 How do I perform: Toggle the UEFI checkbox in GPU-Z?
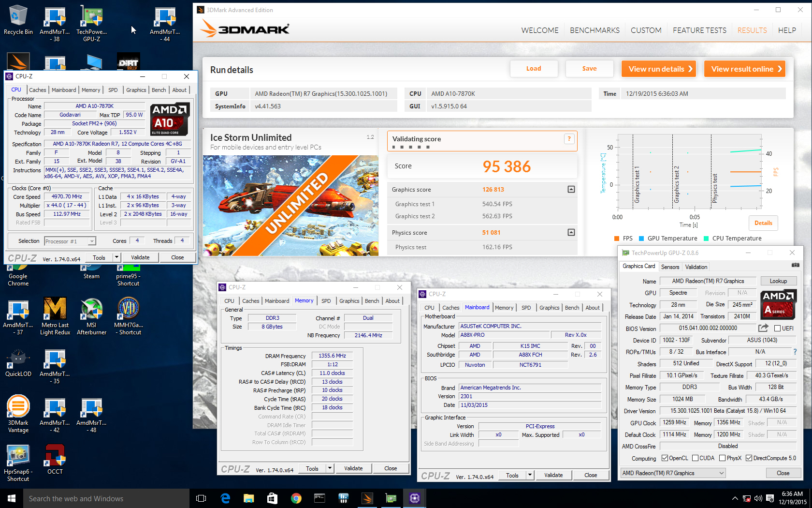pos(777,329)
